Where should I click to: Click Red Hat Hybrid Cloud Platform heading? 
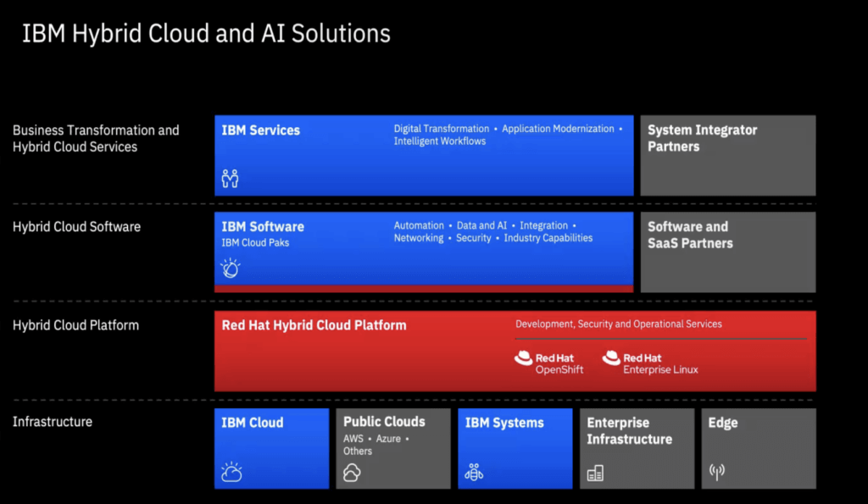tap(314, 325)
